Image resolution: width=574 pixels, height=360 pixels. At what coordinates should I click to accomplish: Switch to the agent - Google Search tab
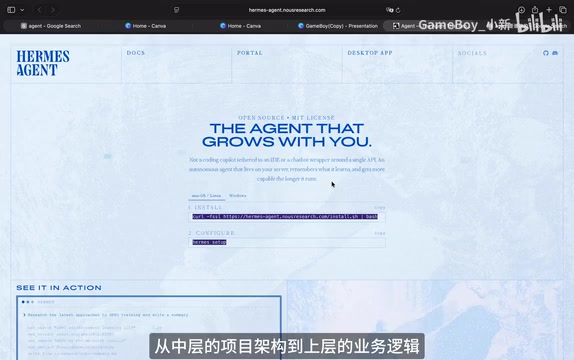(x=51, y=26)
